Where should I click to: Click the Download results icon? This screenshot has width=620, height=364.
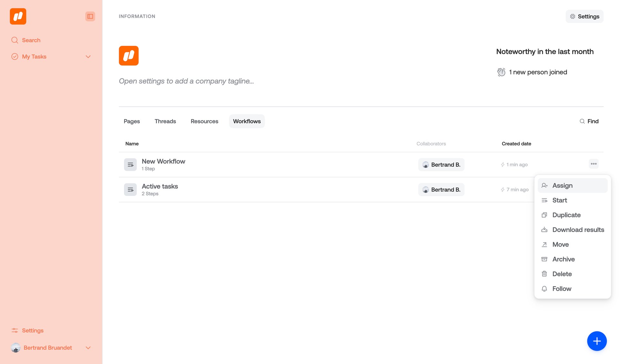pos(544,230)
